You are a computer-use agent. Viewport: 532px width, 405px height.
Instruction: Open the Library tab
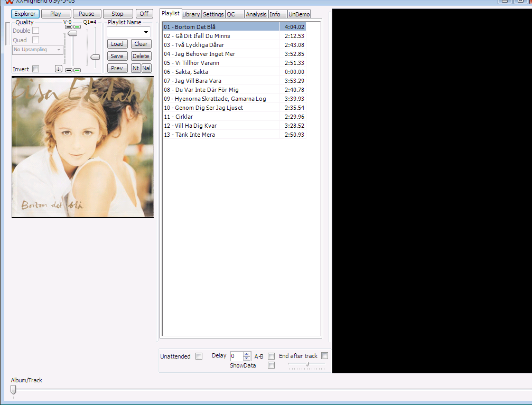tap(191, 14)
